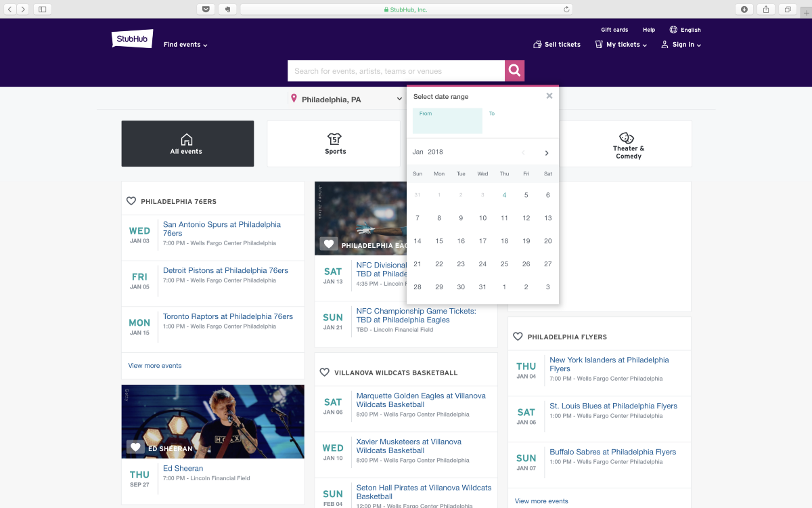Image resolution: width=812 pixels, height=508 pixels.
Task: Open Seton Hall Pirates at Villanova event
Action: pyautogui.click(x=424, y=492)
